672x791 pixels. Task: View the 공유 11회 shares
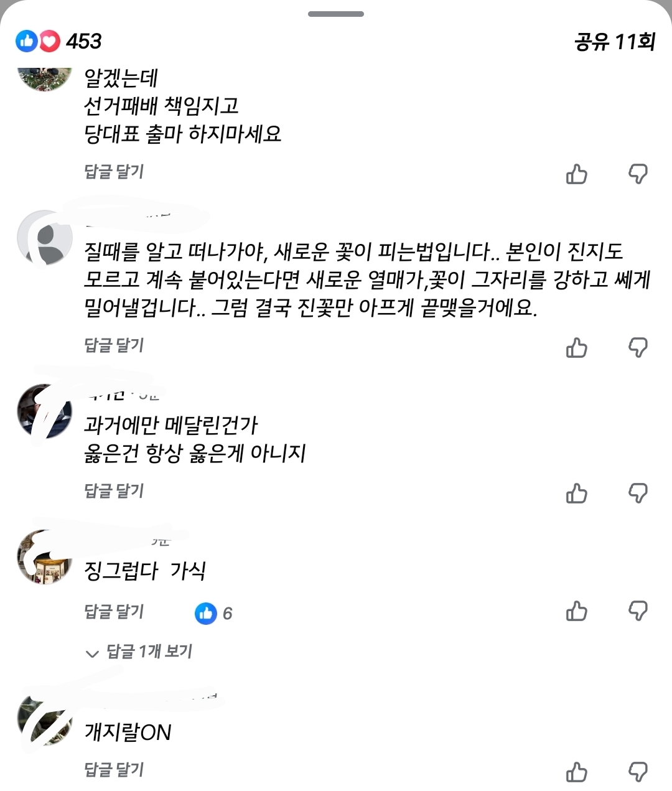tap(614, 42)
